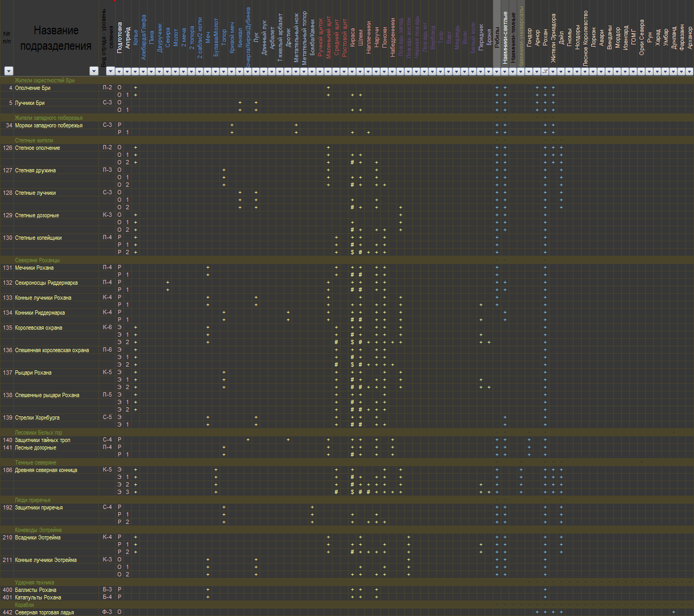The width and height of the screenshot is (694, 616).
Task: Select the Степная дружина cell
Action: pos(56,170)
